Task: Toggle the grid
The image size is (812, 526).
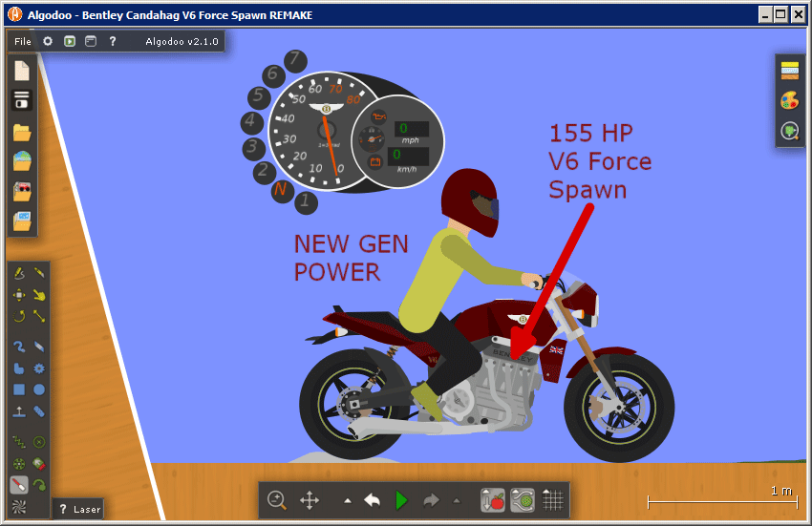Action: (552, 500)
